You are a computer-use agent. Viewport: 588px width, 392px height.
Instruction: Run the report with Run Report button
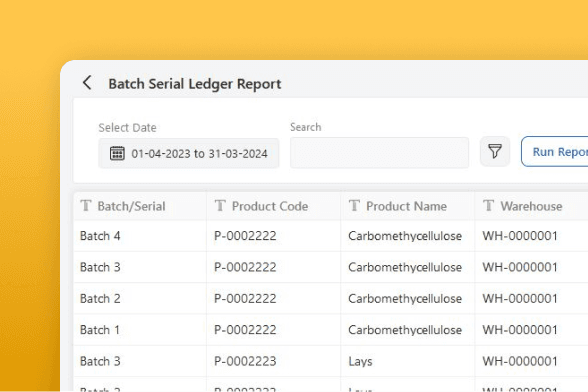coord(555,152)
